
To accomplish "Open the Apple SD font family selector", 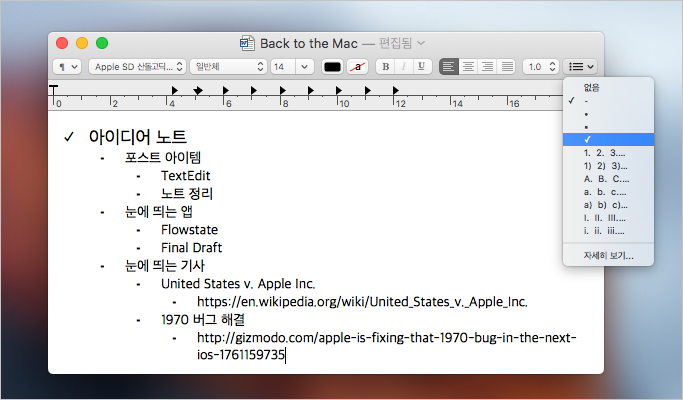I will 138,67.
